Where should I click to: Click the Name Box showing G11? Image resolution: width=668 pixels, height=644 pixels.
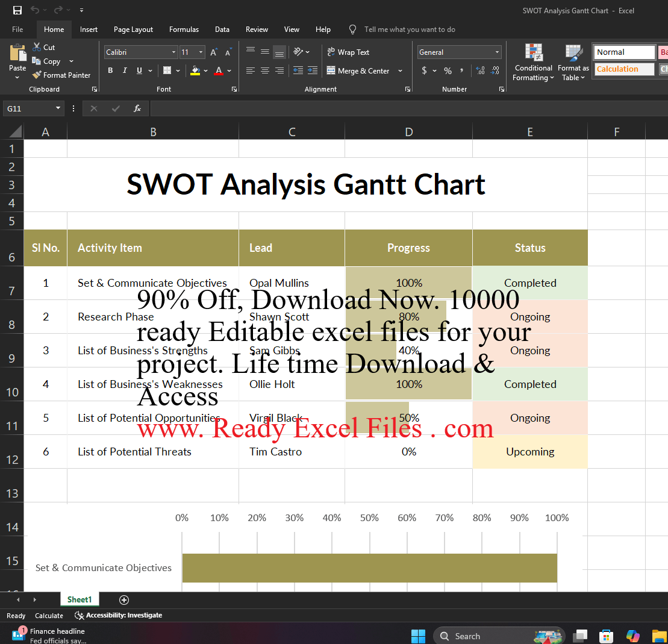[x=28, y=108]
